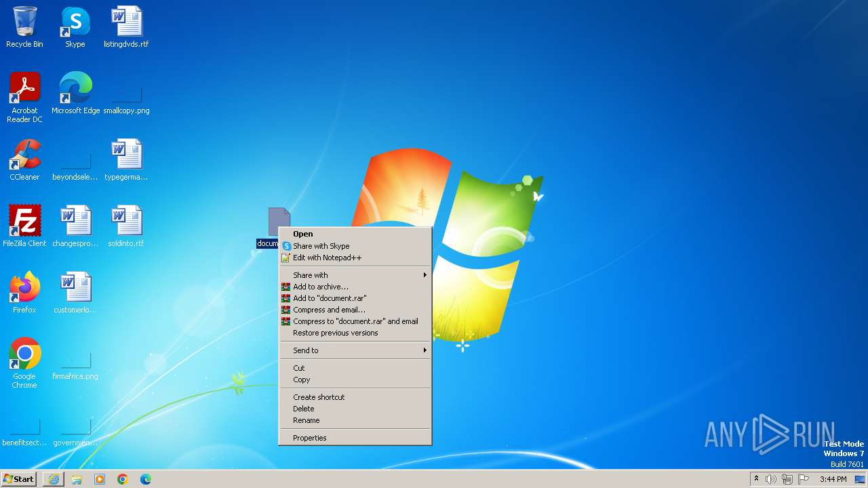Screen dimensions: 868x488
Task: Open Properties from context menu
Action: pos(355,438)
